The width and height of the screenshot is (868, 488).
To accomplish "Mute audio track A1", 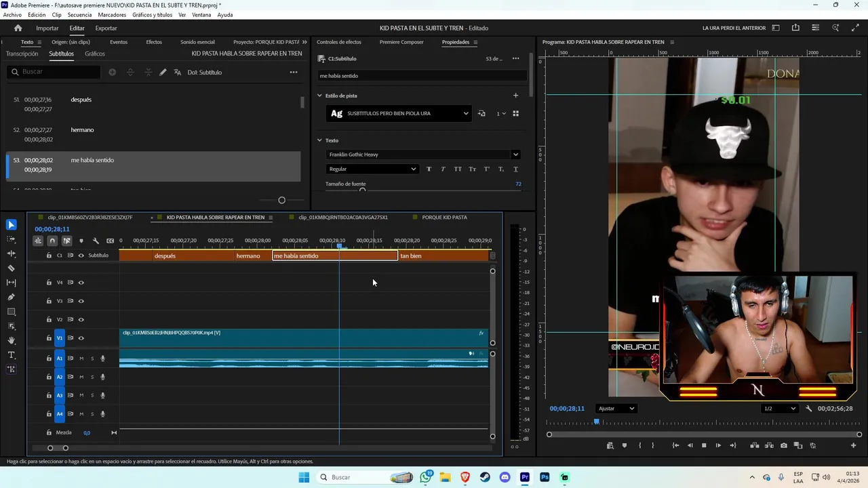I will pos(81,359).
